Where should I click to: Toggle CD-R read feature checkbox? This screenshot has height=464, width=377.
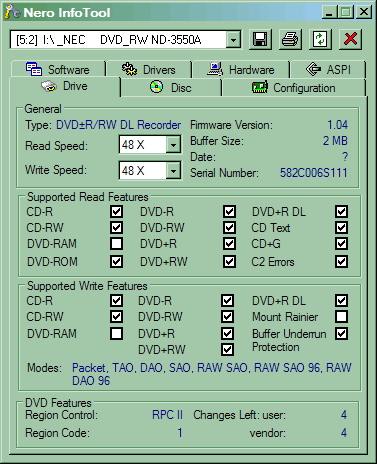point(116,212)
